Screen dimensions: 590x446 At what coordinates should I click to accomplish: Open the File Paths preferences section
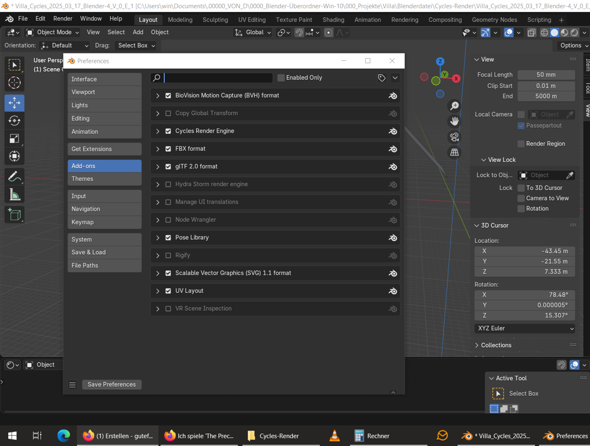[105, 265]
